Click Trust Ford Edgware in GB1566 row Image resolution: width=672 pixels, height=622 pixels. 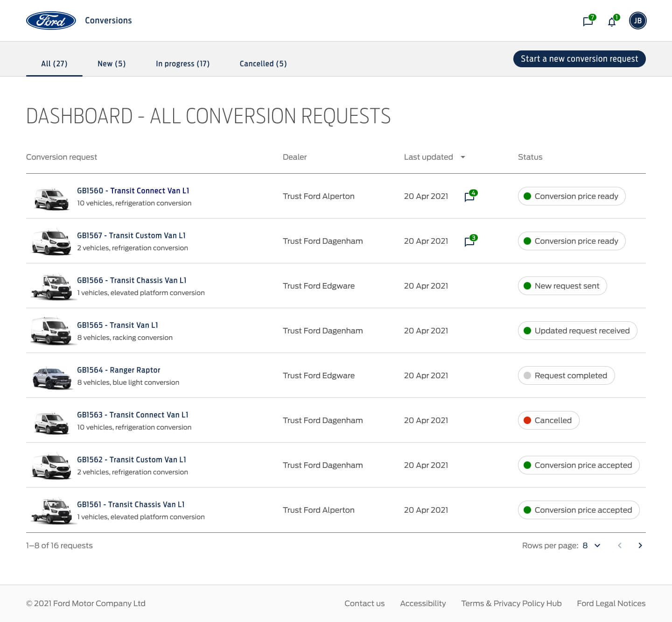point(319,286)
